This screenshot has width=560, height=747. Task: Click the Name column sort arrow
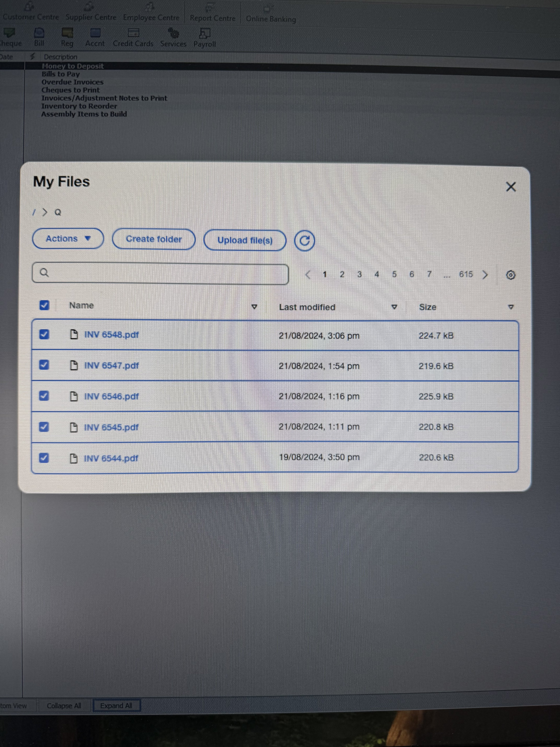pos(254,307)
